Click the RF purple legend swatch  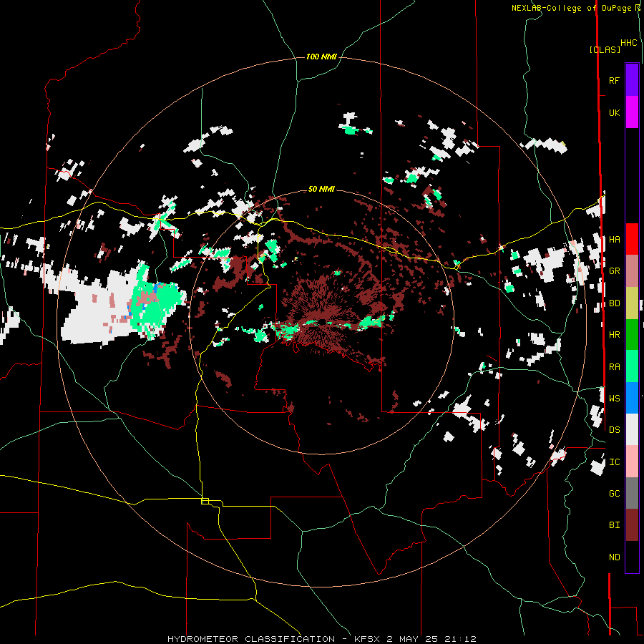point(632,80)
